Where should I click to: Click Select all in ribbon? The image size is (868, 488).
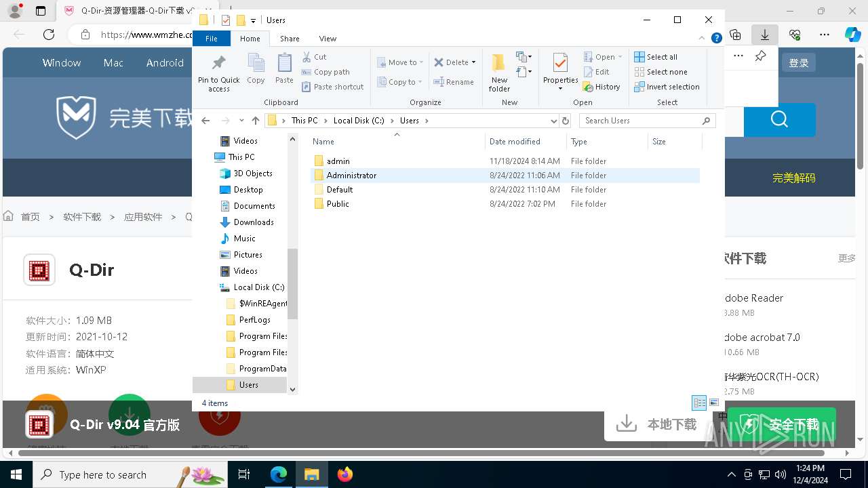coord(656,57)
